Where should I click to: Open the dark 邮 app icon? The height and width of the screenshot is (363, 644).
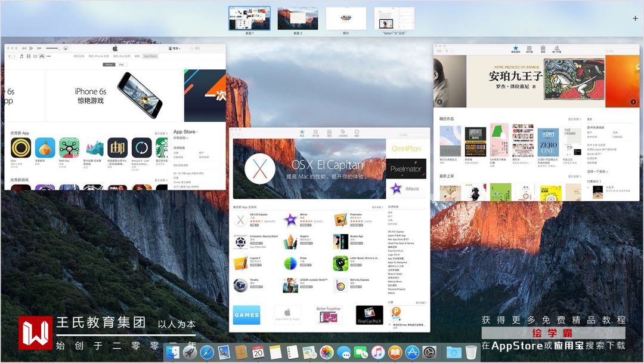click(x=117, y=147)
